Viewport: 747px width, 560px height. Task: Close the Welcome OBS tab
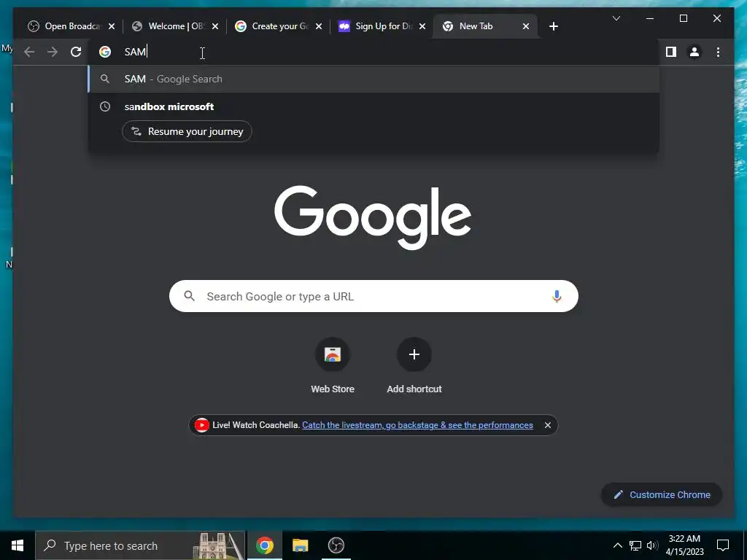pyautogui.click(x=215, y=26)
